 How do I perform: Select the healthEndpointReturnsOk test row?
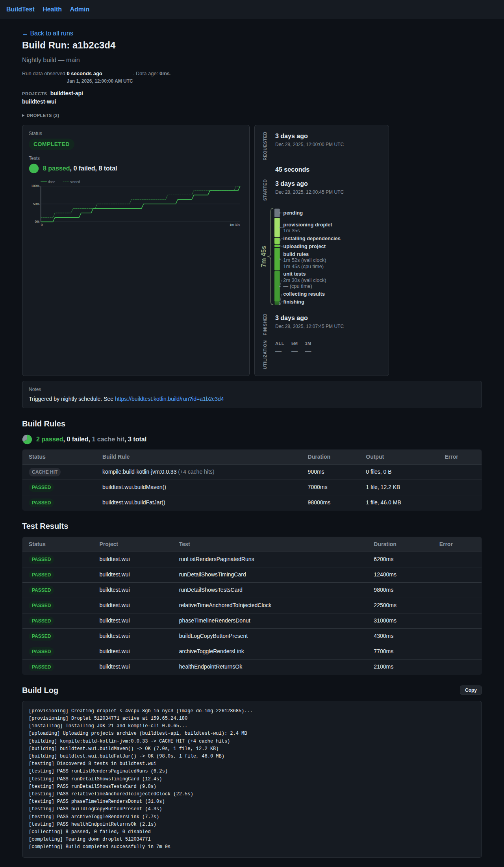(252, 667)
